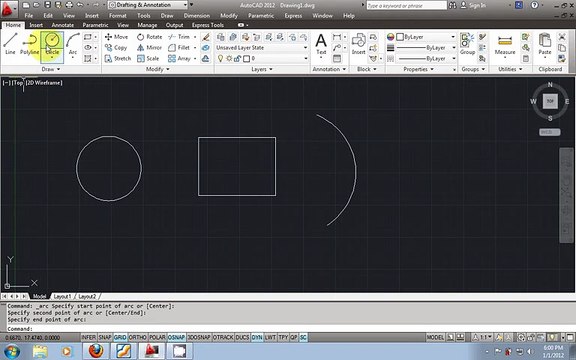Click the Move tool
The height and width of the screenshot is (360, 576).
116,37
